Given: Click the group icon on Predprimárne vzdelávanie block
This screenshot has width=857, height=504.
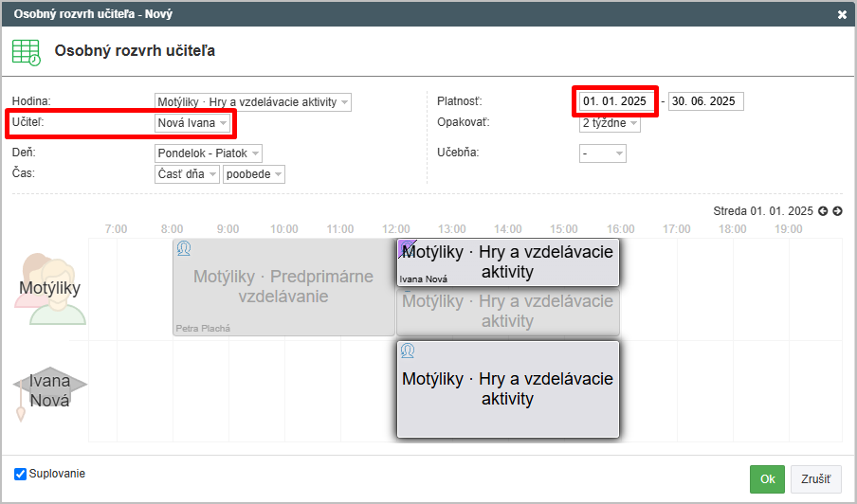Looking at the screenshot, I should 184,248.
